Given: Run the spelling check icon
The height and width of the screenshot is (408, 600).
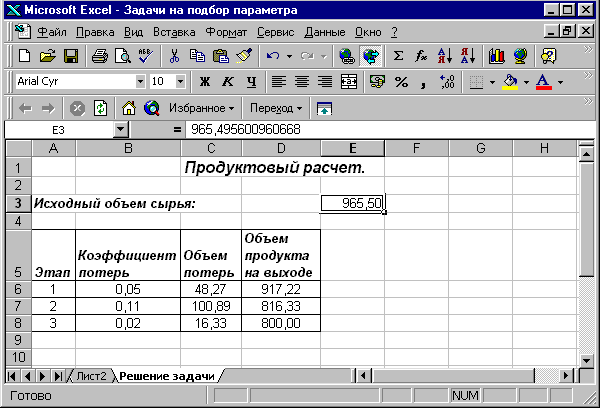Looking at the screenshot, I should point(145,56).
